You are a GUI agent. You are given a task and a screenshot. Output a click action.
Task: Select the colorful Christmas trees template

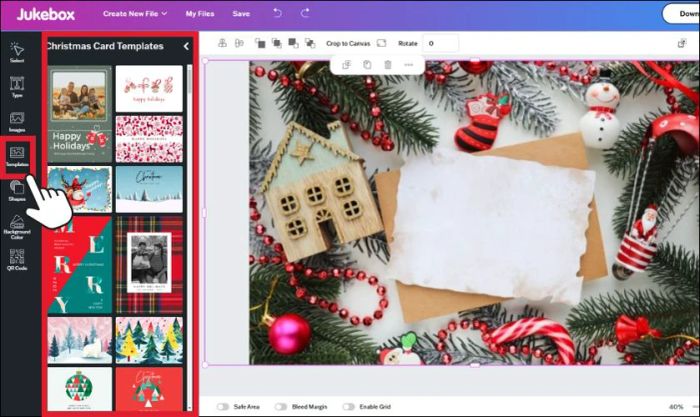[x=149, y=341]
